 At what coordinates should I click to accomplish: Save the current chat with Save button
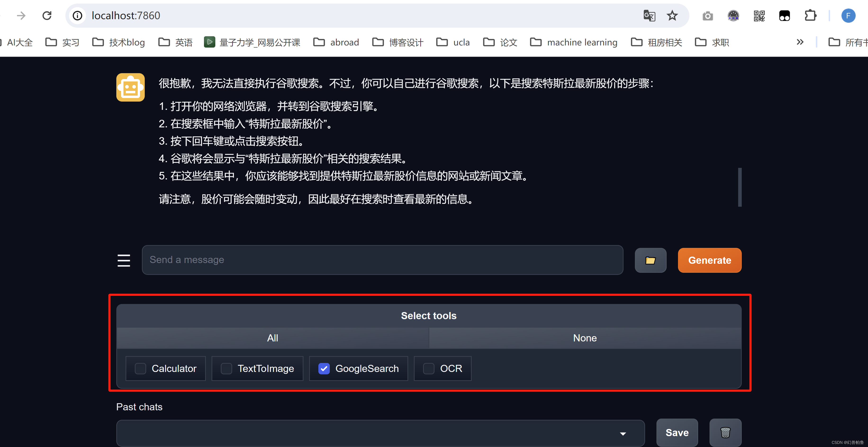677,433
